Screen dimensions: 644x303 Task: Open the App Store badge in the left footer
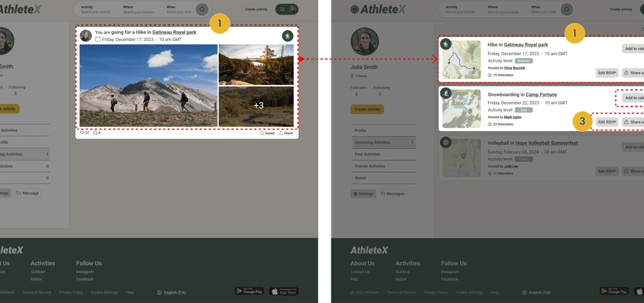pyautogui.click(x=284, y=292)
